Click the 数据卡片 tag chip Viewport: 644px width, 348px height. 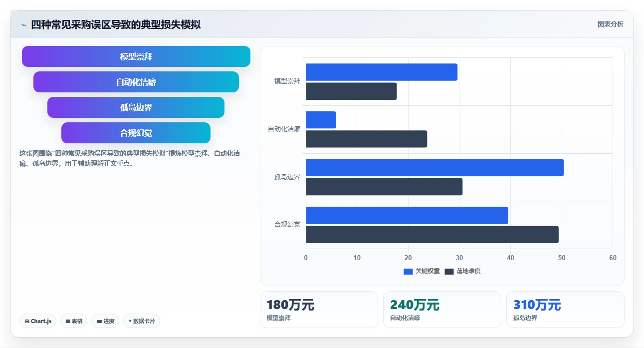click(142, 321)
